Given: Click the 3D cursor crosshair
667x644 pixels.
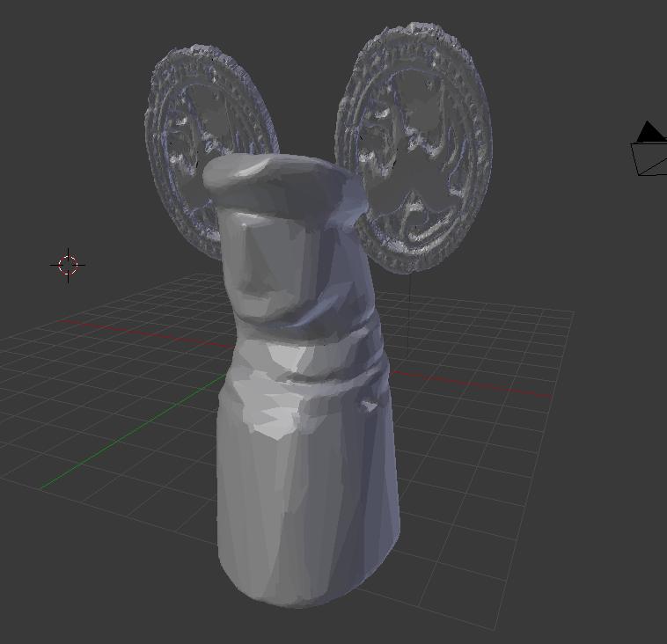Looking at the screenshot, I should [69, 264].
